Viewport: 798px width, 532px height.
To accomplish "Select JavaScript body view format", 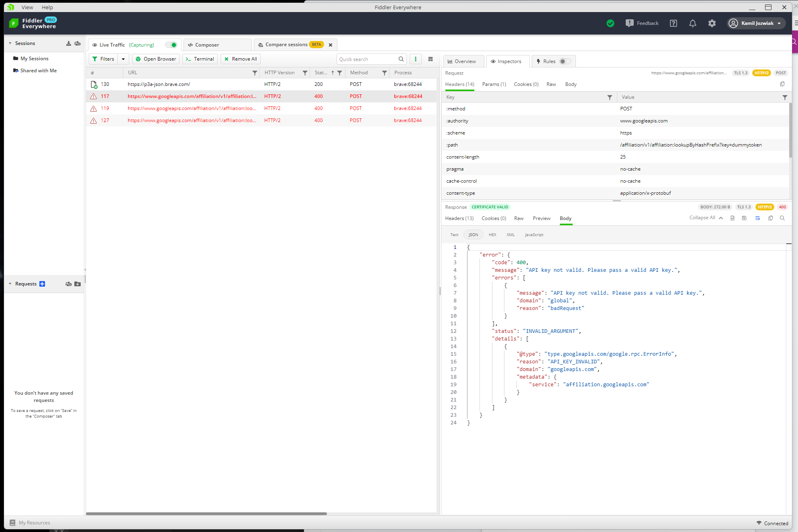I will coord(534,235).
